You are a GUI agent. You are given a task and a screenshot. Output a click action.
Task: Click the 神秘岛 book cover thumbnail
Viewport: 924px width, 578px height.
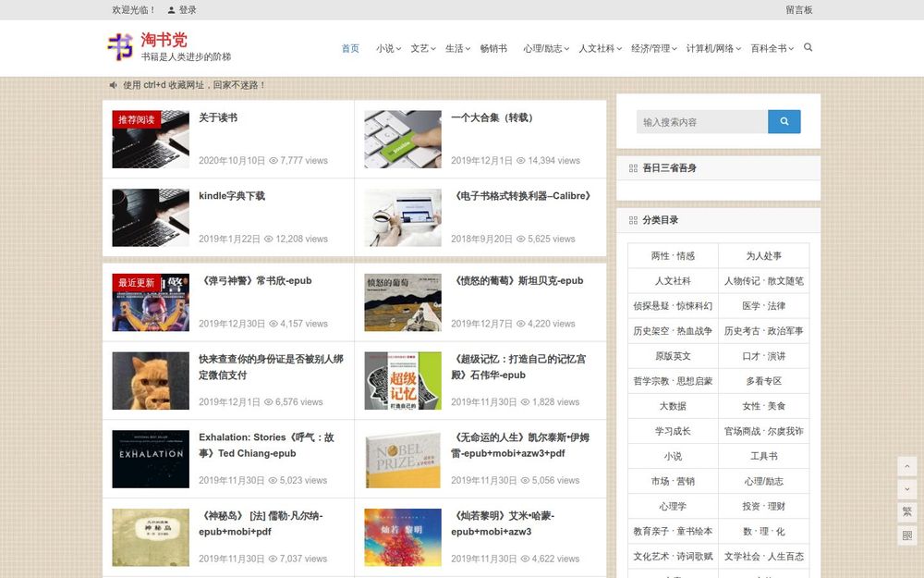(151, 538)
